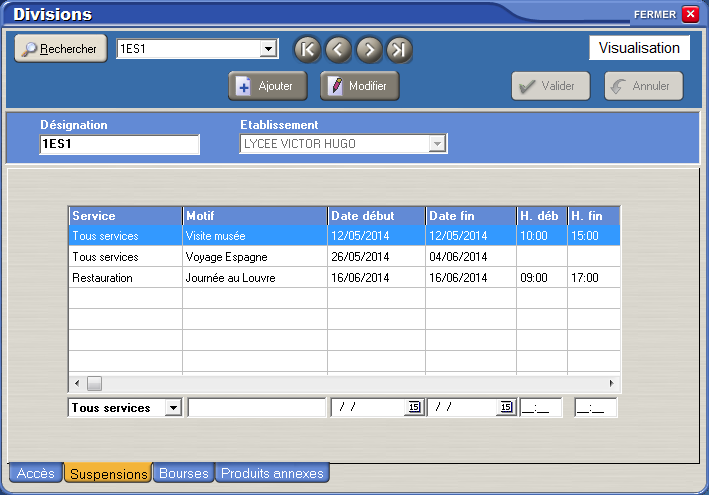The height and width of the screenshot is (495, 709).
Task: Click the end date input field
Action: click(x=463, y=408)
